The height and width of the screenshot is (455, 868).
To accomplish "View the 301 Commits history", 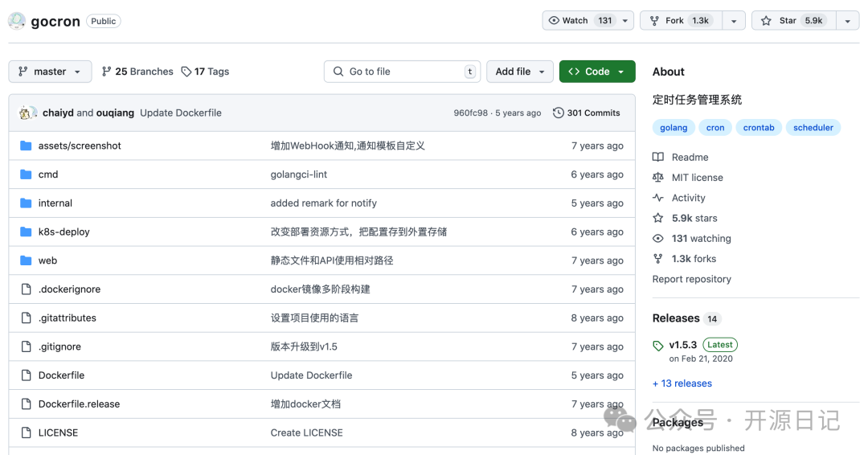I will tap(587, 113).
